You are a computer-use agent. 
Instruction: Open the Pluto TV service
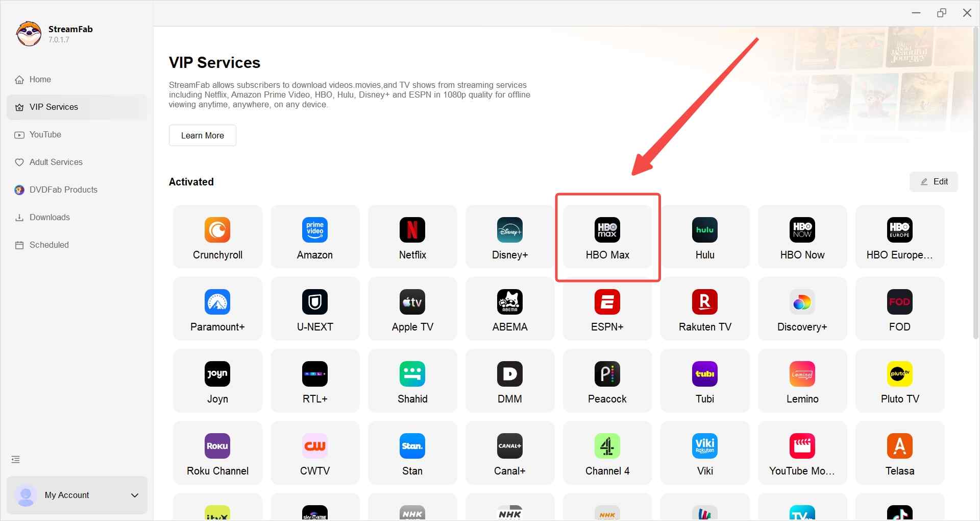point(899,381)
